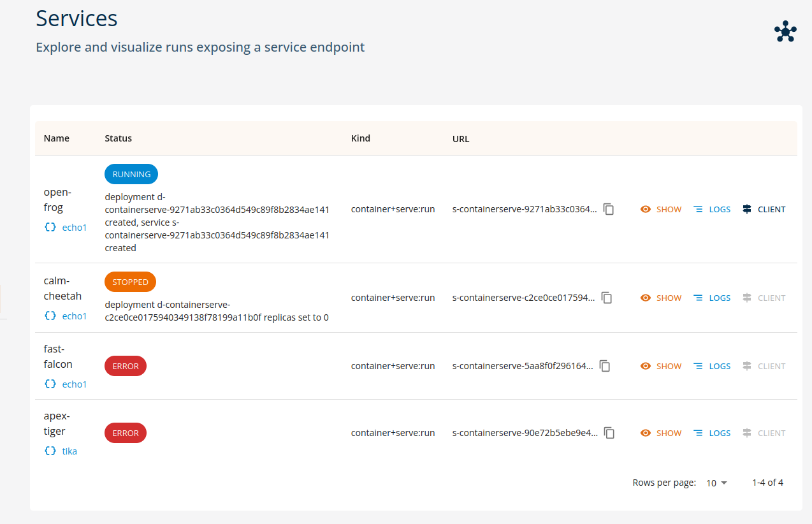Copy the fast-falcon service URL

click(x=605, y=366)
